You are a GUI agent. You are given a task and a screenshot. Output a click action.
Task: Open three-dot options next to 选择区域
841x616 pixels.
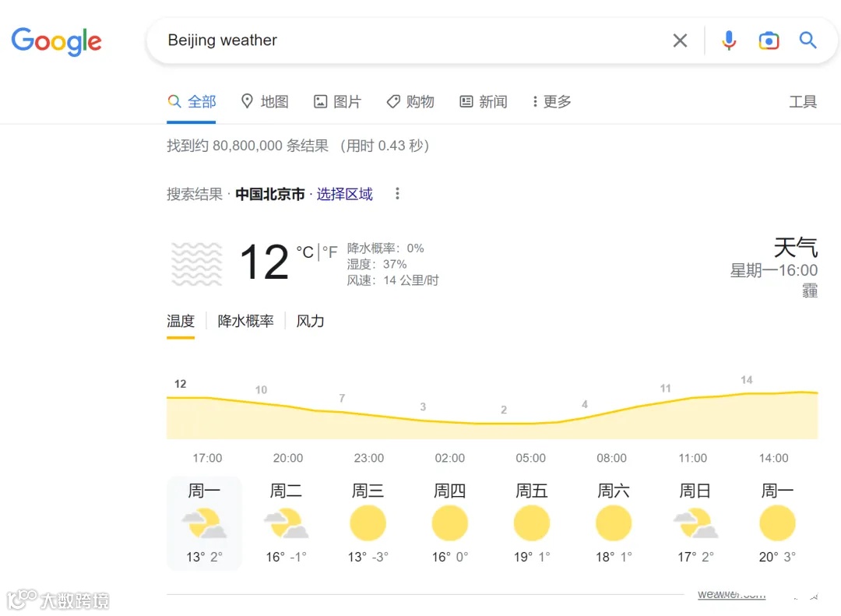click(397, 194)
